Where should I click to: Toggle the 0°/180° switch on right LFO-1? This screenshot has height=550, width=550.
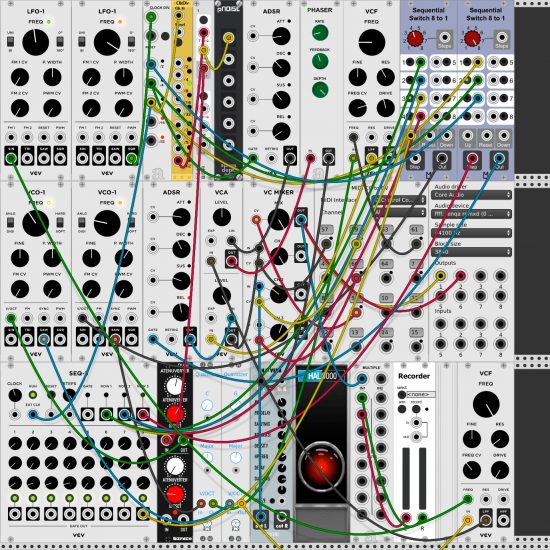pyautogui.click(x=132, y=41)
